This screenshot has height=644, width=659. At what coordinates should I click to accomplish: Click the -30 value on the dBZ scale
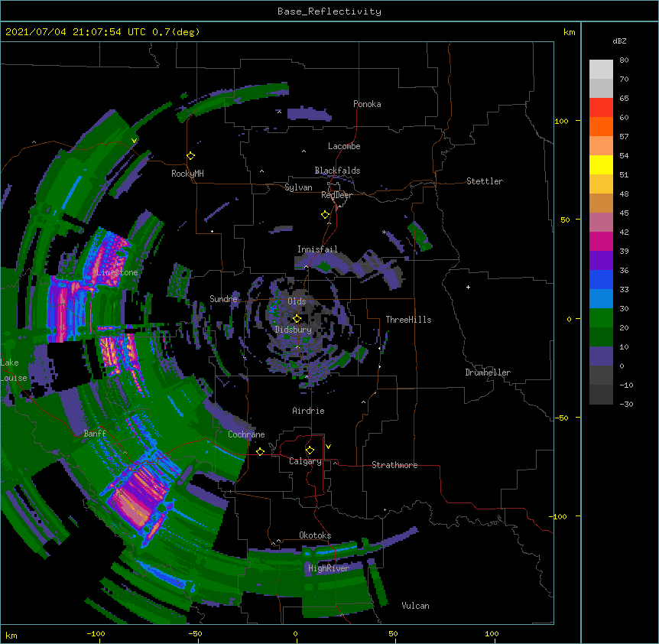point(626,404)
